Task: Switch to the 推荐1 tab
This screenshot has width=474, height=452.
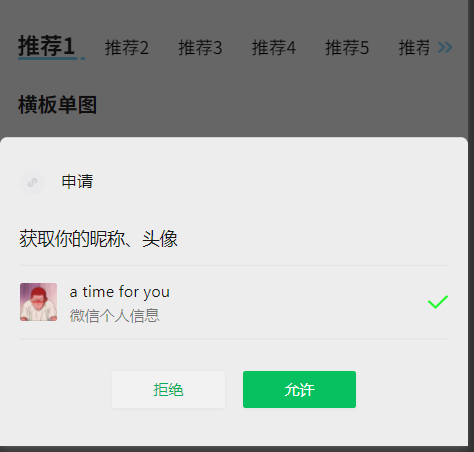Action: [46, 46]
